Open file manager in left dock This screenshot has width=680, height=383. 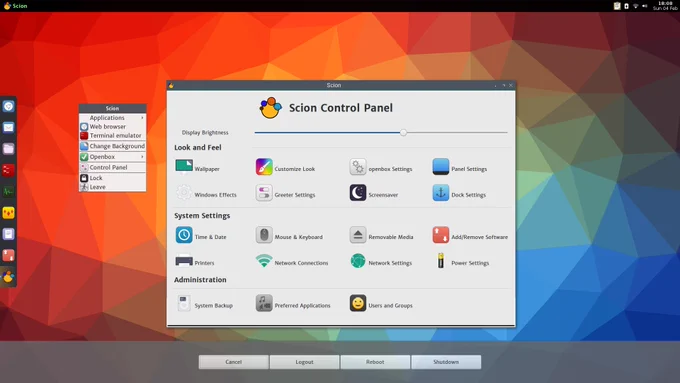8,149
